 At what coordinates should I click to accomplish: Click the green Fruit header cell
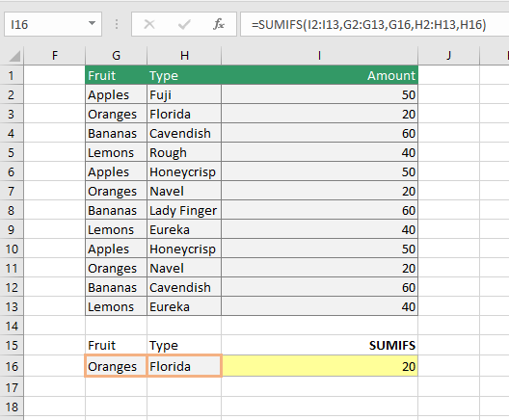(117, 75)
